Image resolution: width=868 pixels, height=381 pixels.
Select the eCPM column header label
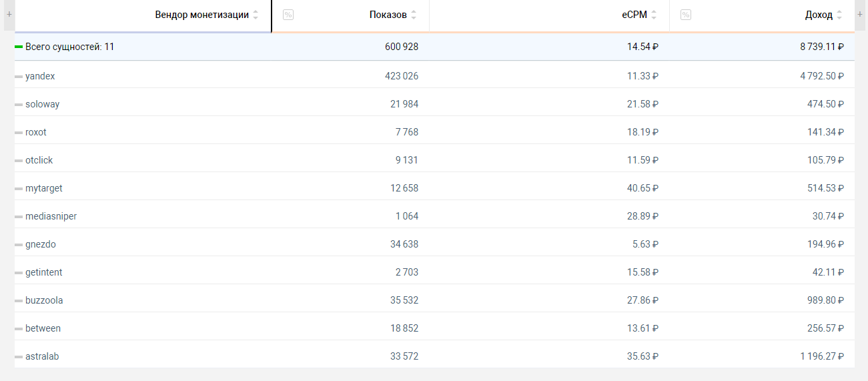coord(634,15)
